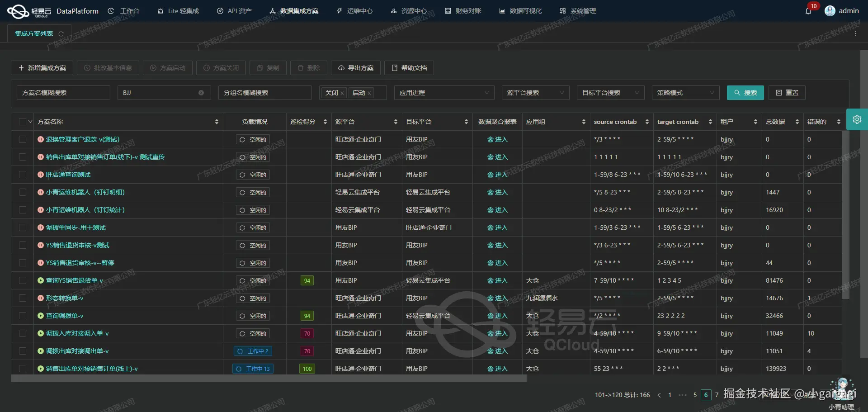868x412 pixels.
Task: Click 工作中 2 load badge
Action: (x=253, y=351)
